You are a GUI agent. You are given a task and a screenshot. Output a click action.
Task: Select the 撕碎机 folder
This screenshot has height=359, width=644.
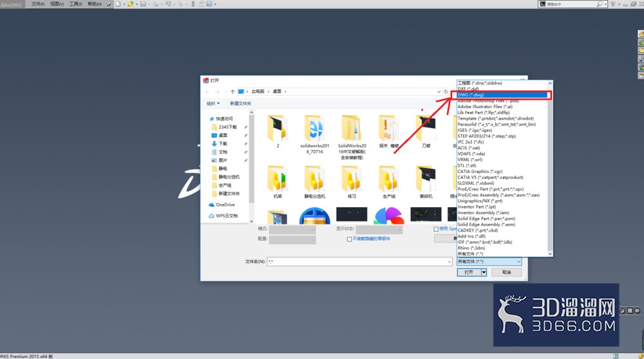(426, 182)
